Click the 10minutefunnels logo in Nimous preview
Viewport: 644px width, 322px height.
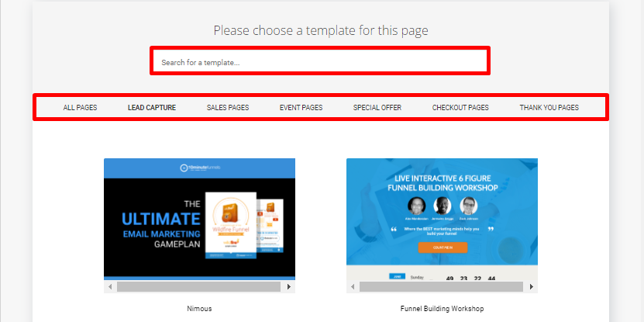(x=200, y=168)
